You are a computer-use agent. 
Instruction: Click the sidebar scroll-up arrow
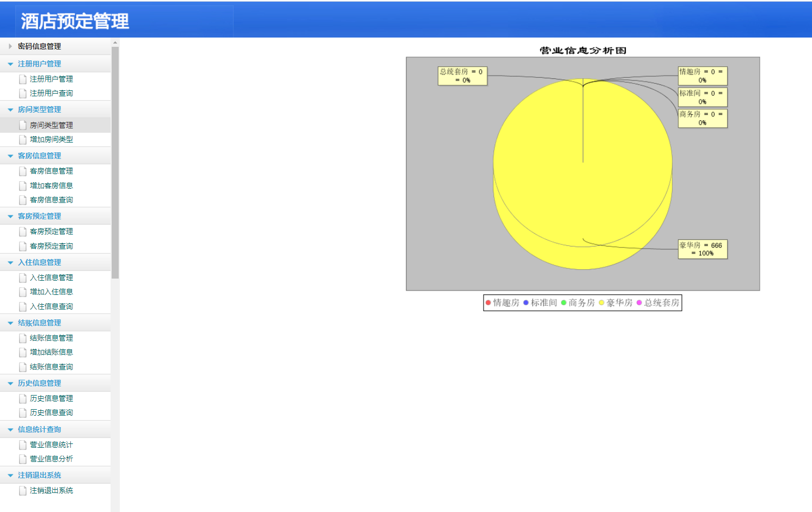[115, 42]
